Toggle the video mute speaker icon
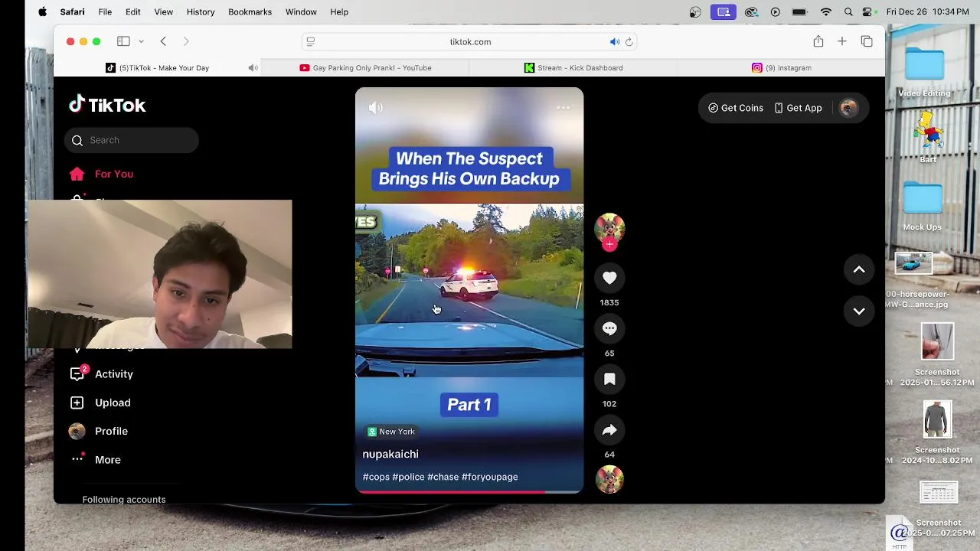 pyautogui.click(x=375, y=108)
